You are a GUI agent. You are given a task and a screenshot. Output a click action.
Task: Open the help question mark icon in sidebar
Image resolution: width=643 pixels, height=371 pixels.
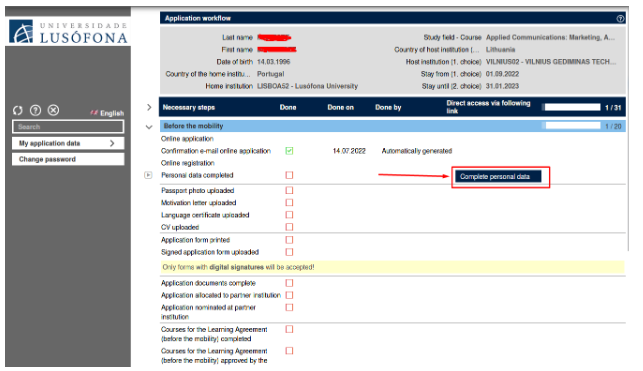[x=36, y=110]
